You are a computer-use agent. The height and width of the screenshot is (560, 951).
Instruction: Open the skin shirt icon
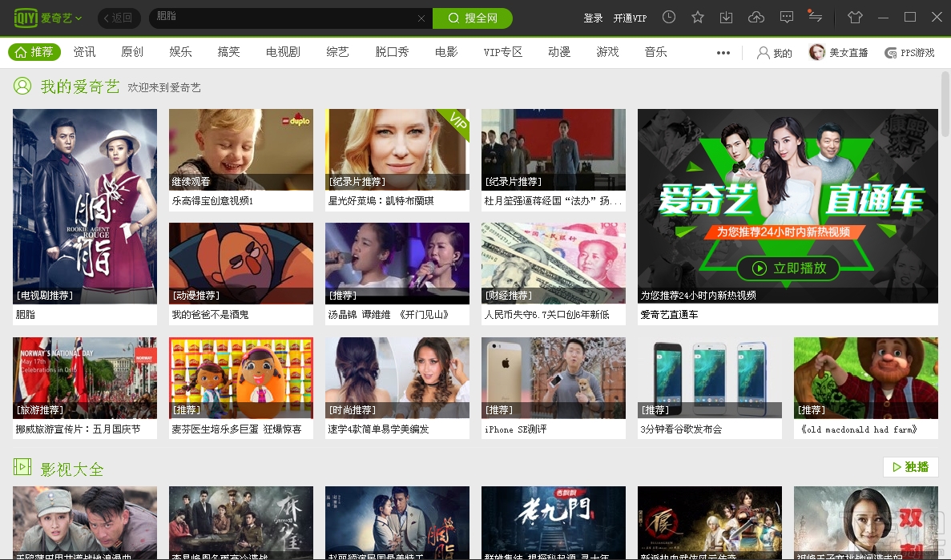(855, 18)
